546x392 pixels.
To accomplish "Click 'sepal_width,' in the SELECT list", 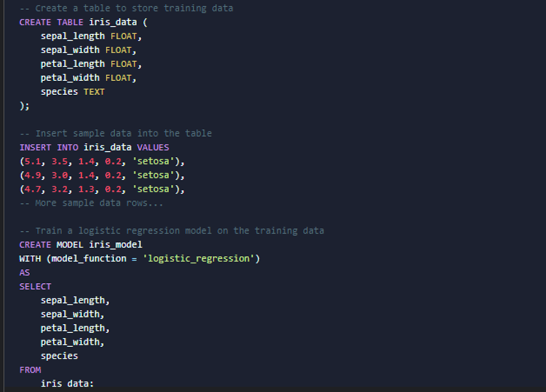I will click(72, 314).
